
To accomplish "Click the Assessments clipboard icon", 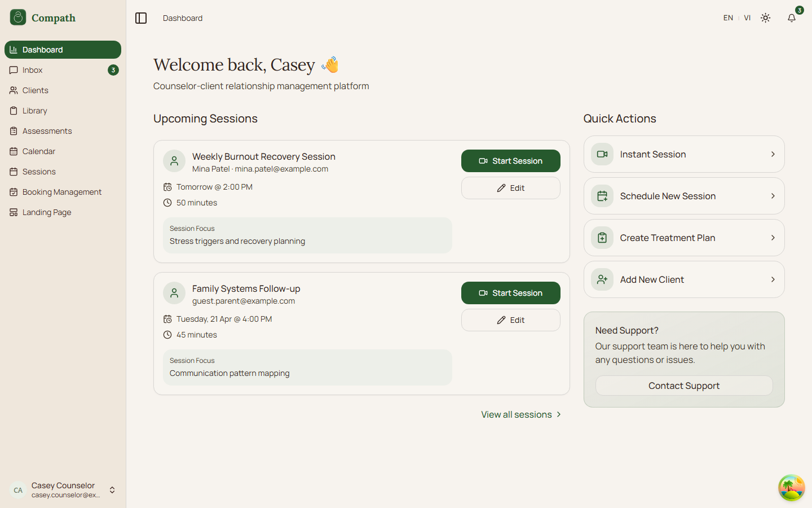I will click(14, 131).
